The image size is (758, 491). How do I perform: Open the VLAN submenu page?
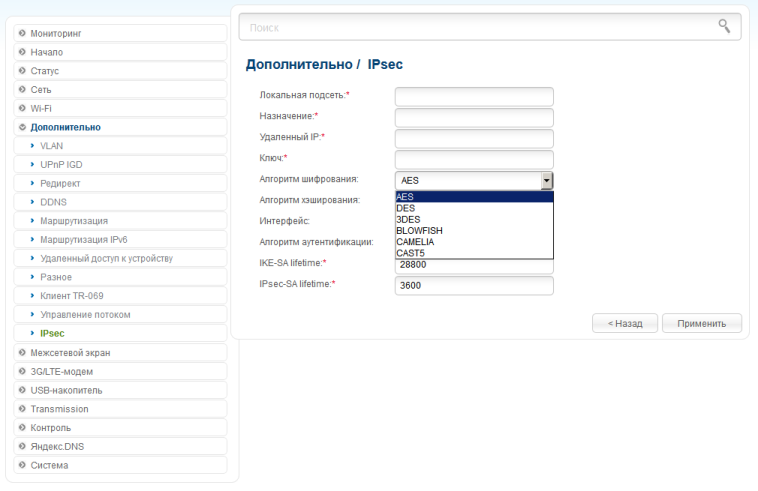point(120,146)
